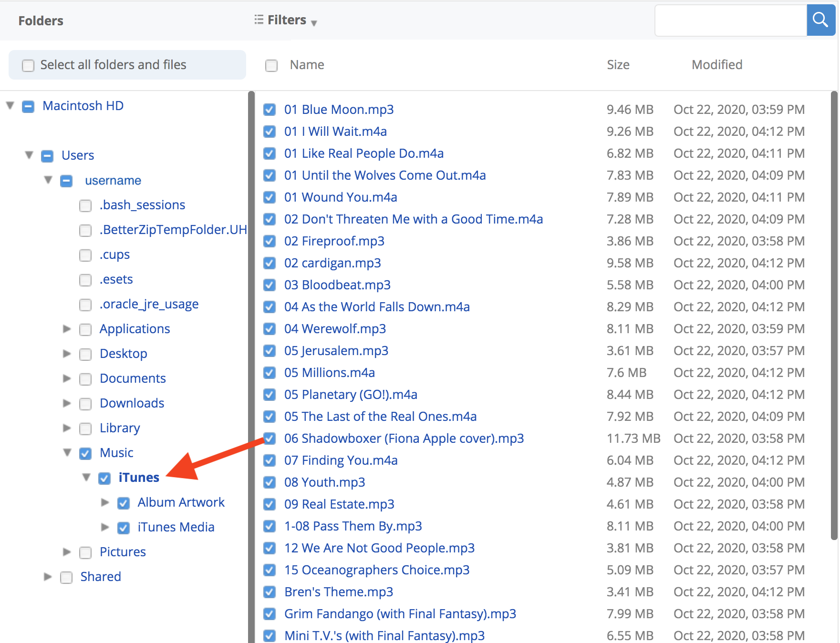Expand the Shared folder
The width and height of the screenshot is (840, 643).
[x=48, y=577]
